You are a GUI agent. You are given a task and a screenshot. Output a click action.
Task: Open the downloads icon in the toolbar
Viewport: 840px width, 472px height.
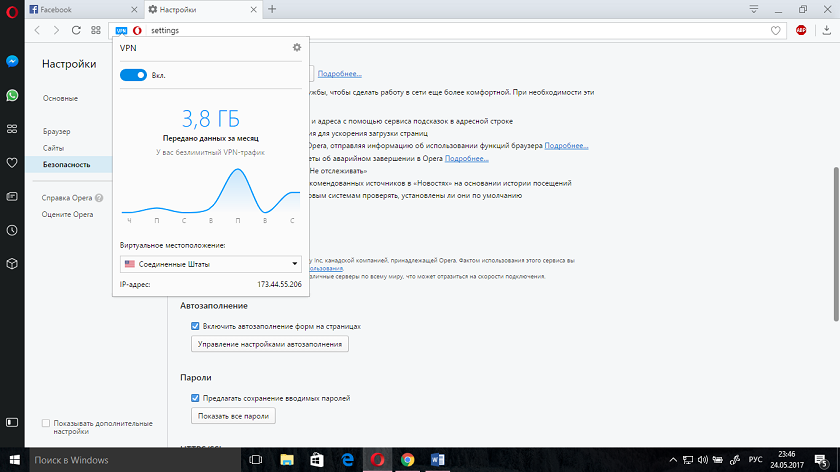(x=826, y=30)
